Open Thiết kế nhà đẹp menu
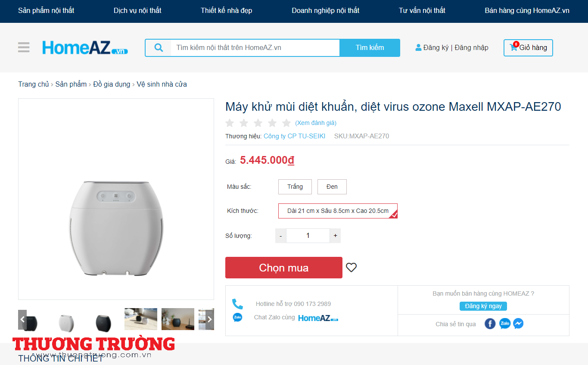588x365 pixels. click(226, 10)
